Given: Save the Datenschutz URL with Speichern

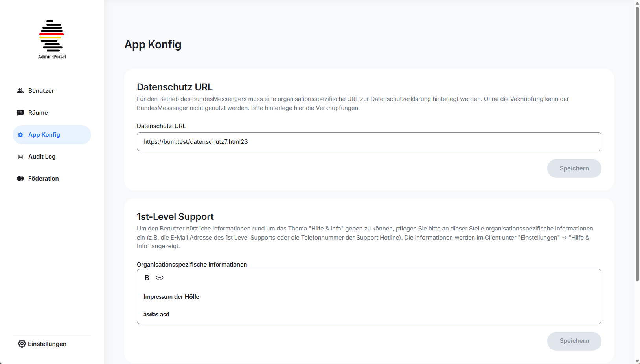Looking at the screenshot, I should [x=574, y=168].
